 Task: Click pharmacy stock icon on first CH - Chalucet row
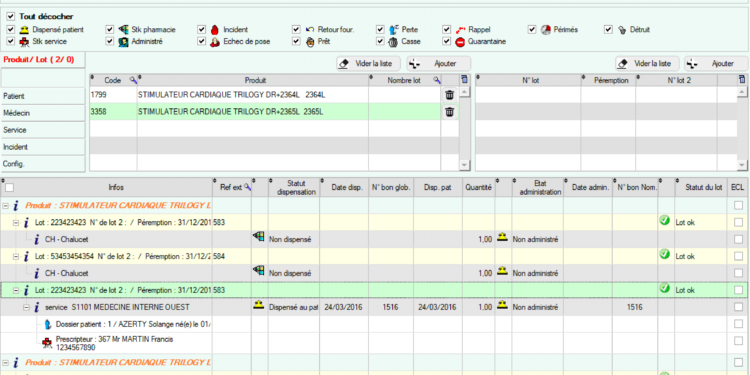click(259, 237)
